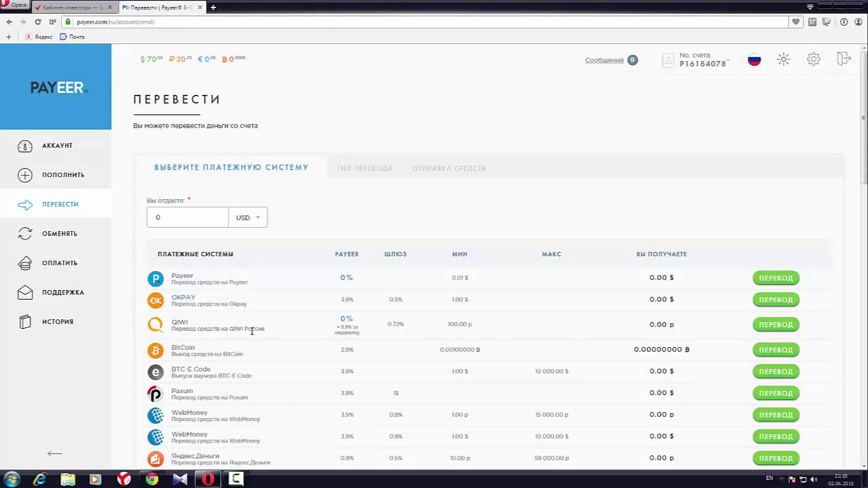Open the История sidebar menu item
This screenshot has width=868, height=488.
click(x=57, y=322)
